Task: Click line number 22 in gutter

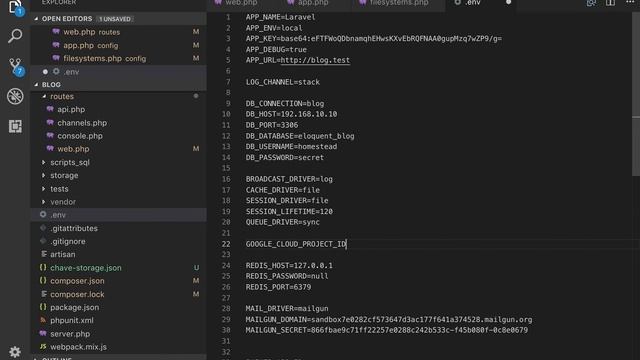Action: click(226, 244)
